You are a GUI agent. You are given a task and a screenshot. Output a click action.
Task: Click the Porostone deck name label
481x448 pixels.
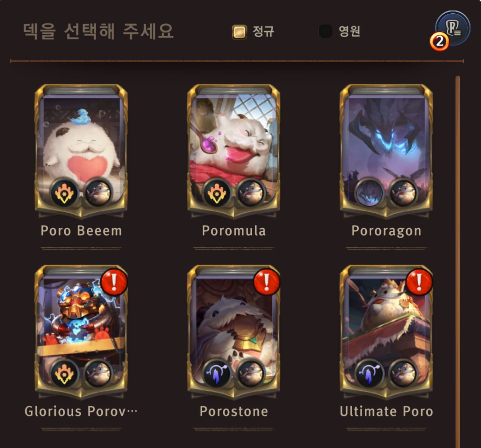pyautogui.click(x=234, y=411)
